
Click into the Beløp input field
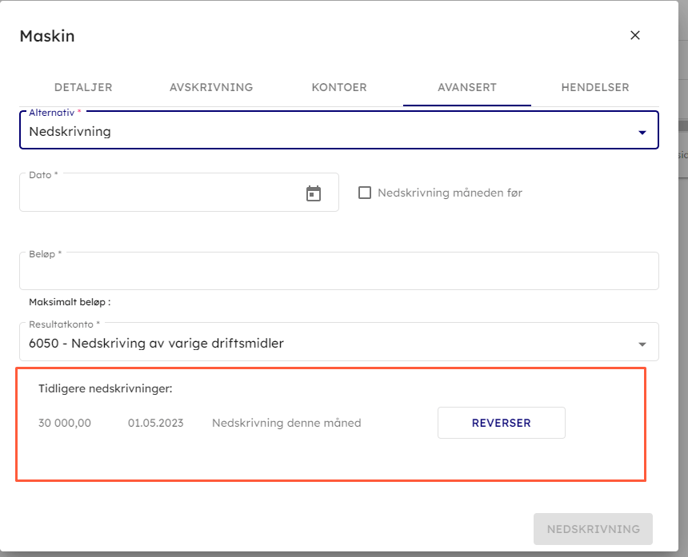coord(338,272)
